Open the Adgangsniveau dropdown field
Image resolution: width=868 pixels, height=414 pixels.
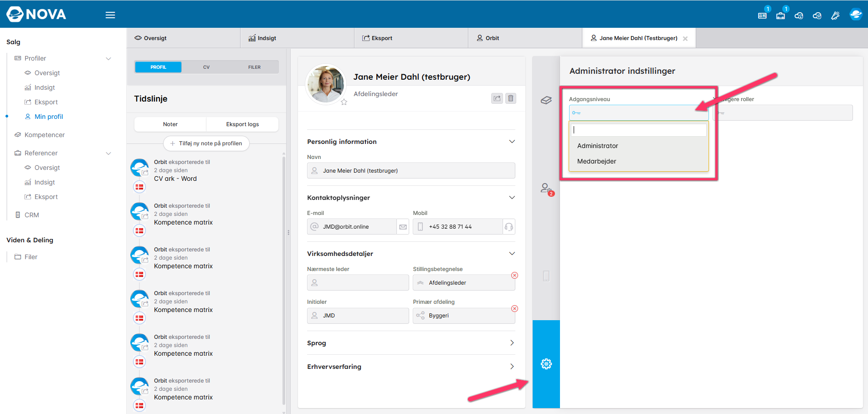638,113
